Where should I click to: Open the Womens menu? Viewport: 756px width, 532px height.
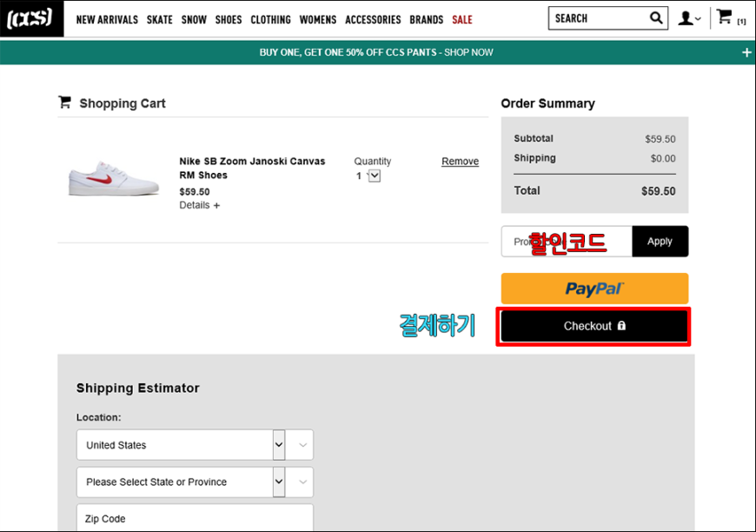318,20
